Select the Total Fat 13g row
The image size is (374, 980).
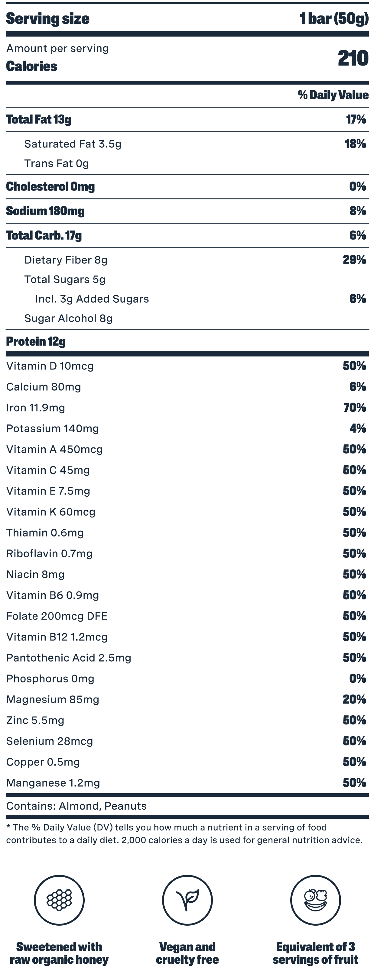pos(39,119)
